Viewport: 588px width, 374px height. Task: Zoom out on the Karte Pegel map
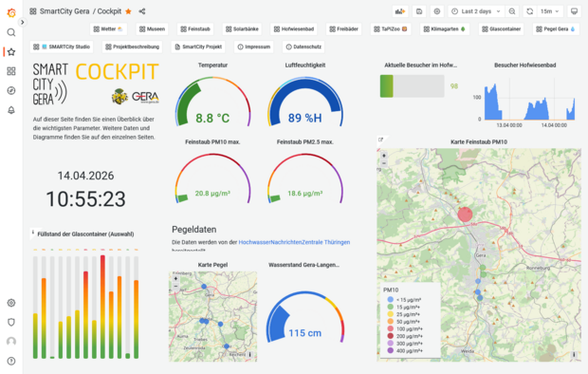tap(175, 286)
